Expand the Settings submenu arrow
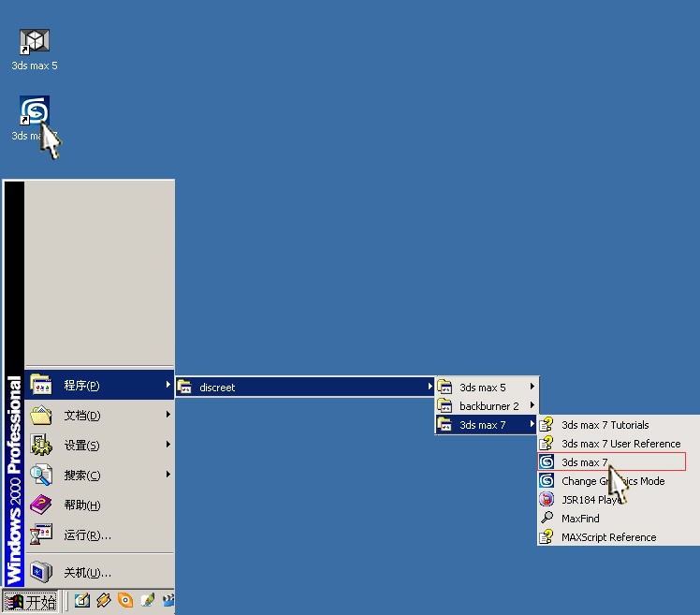Viewport: 700px width, 615px height. pyautogui.click(x=168, y=444)
